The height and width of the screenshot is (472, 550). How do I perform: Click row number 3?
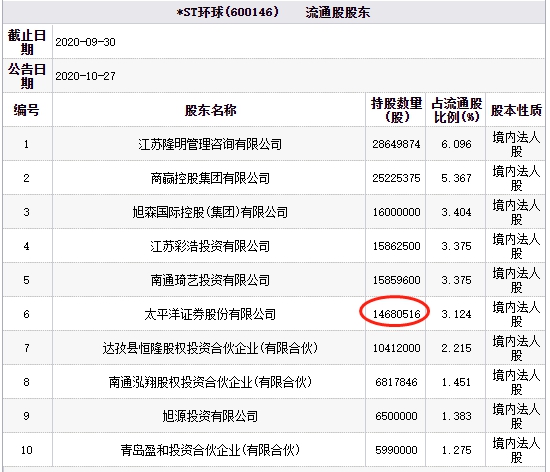click(26, 212)
